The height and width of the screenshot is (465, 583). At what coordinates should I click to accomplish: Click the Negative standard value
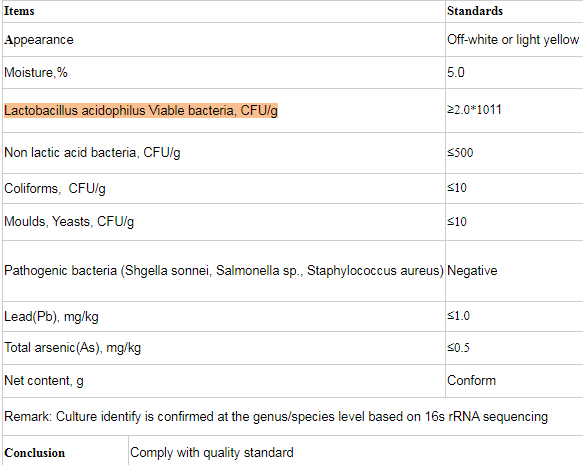point(472,271)
